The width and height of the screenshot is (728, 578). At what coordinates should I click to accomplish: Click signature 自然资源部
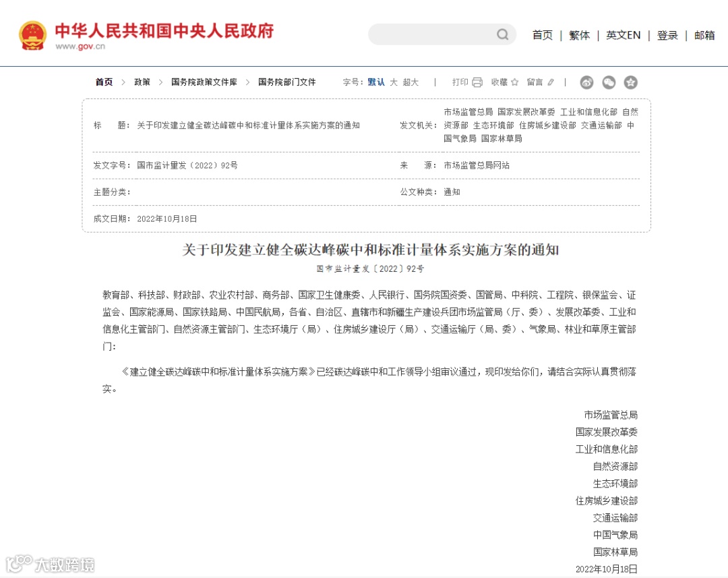(615, 466)
